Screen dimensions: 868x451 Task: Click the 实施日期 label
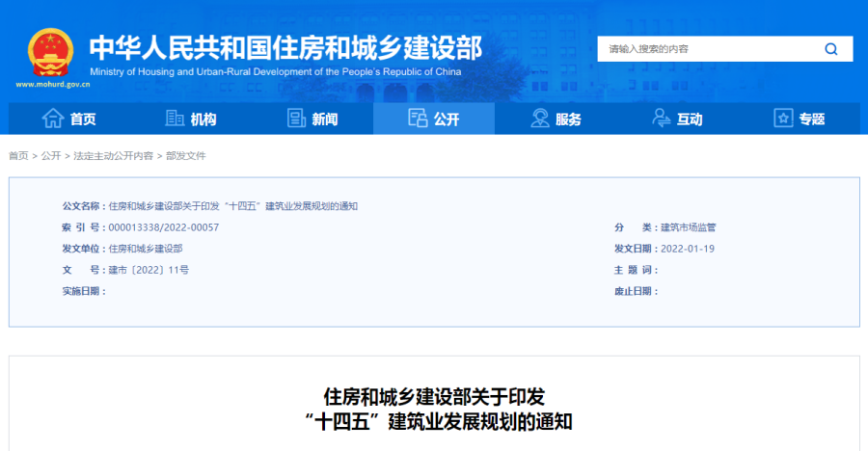pos(84,291)
